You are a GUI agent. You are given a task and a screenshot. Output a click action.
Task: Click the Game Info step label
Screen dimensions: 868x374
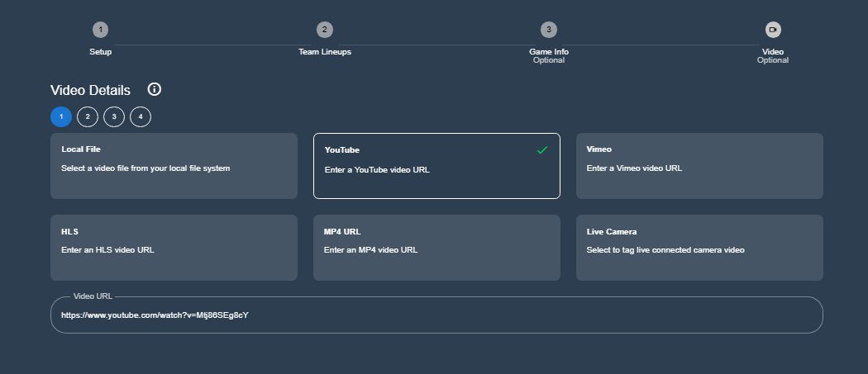coord(549,52)
